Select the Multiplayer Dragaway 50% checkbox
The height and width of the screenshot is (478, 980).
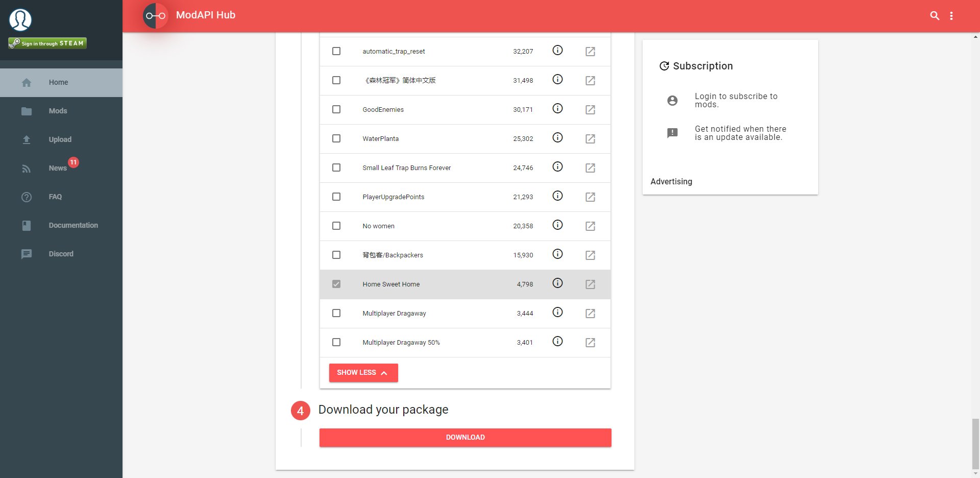click(336, 342)
